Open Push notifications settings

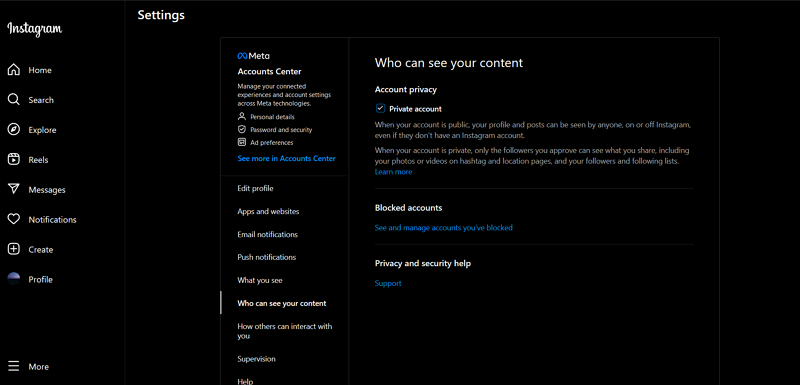click(x=266, y=257)
